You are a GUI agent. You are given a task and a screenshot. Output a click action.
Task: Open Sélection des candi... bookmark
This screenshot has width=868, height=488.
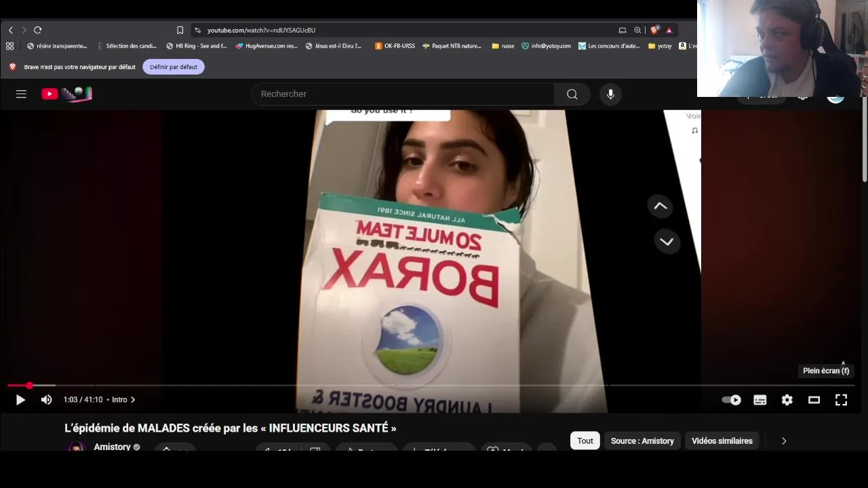click(x=127, y=46)
